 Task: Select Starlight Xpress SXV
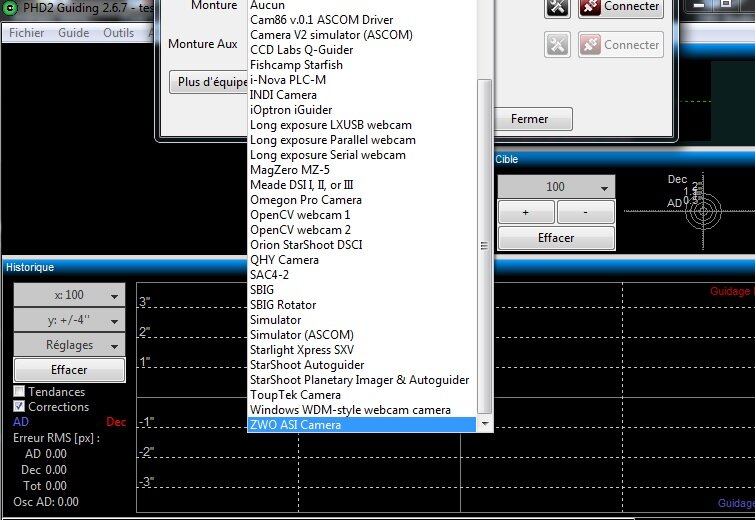[x=362, y=350]
